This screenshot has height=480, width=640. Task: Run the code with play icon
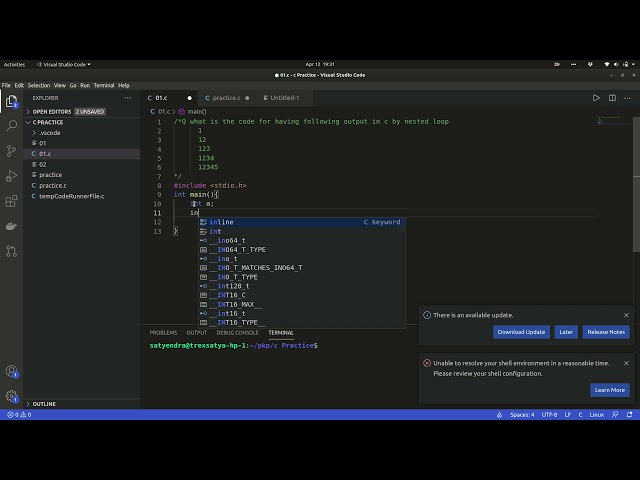point(596,98)
